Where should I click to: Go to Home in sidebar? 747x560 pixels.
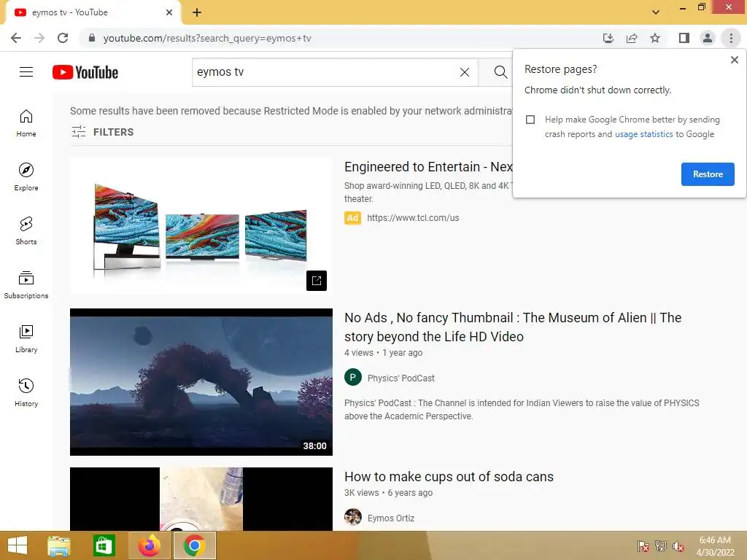(26, 123)
